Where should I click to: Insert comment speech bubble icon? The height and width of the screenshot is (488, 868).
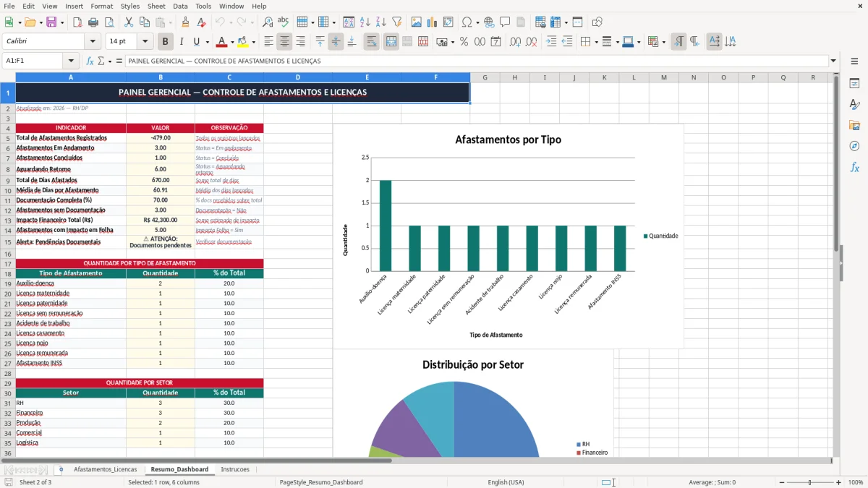click(x=506, y=22)
